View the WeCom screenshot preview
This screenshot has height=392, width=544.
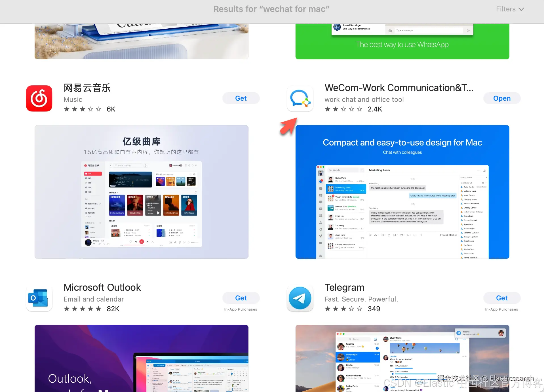click(402, 192)
